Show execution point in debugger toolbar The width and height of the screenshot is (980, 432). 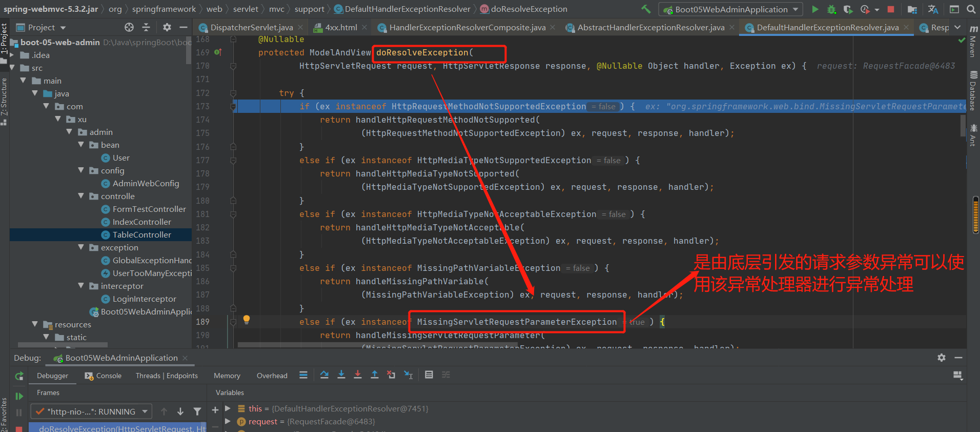pos(303,375)
